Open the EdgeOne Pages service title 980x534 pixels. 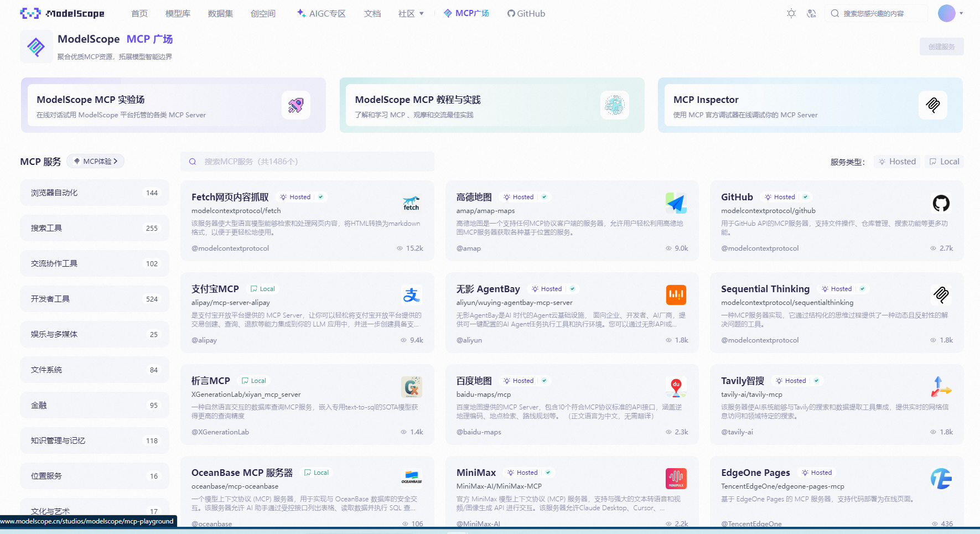point(755,473)
